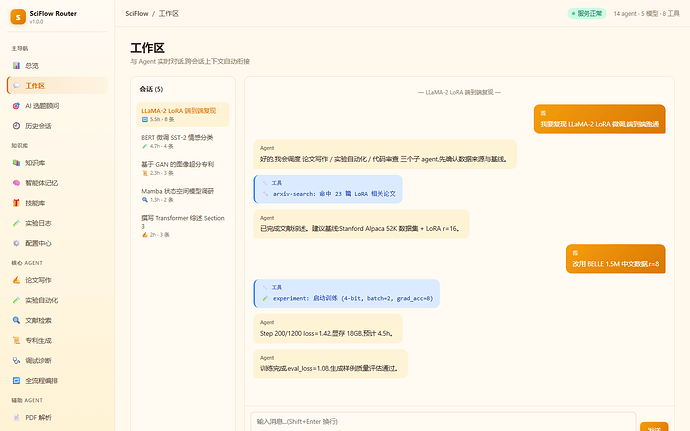The height and width of the screenshot is (431, 690).
Task: Click the 服务正常 status badge
Action: tap(587, 14)
